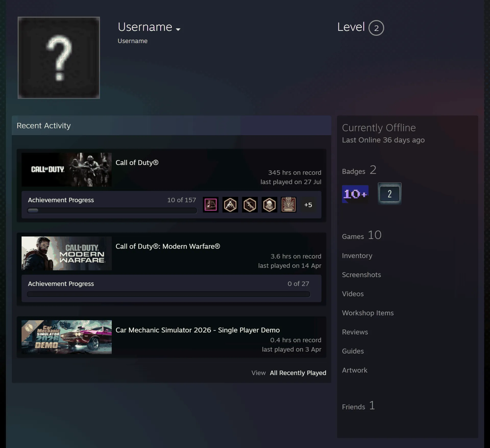
Task: Click the crossed rifles achievement icon
Action: coord(230,205)
